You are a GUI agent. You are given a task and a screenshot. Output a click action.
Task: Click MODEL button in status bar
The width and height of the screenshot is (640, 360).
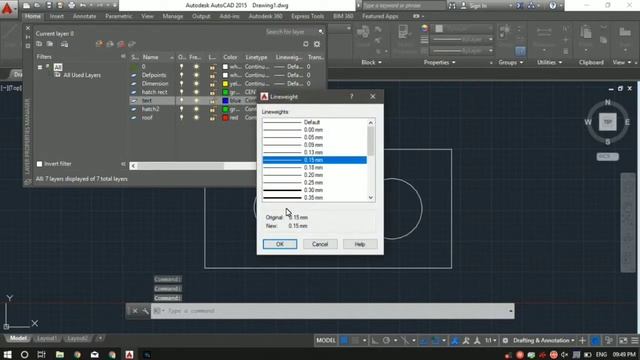tap(326, 340)
